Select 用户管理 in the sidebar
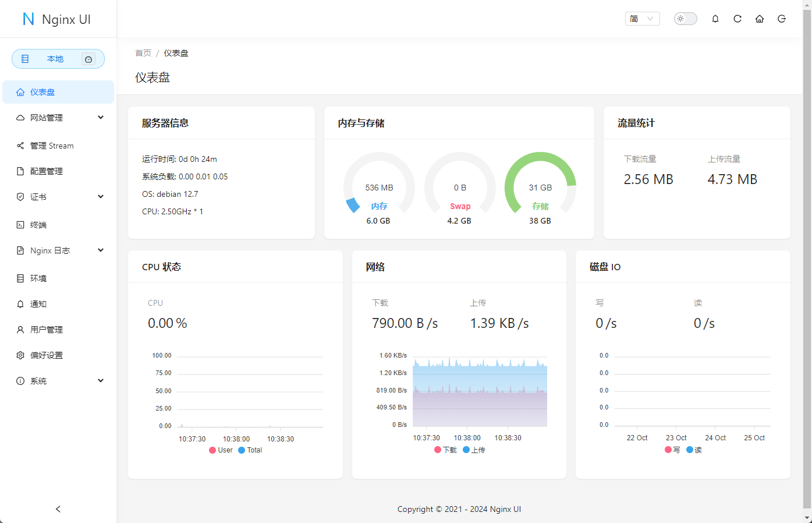The height and width of the screenshot is (523, 812). 47,330
